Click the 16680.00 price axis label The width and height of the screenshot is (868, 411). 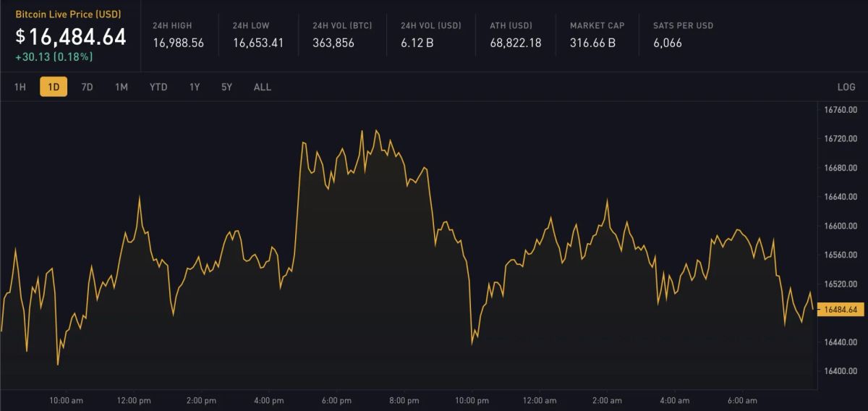(841, 168)
